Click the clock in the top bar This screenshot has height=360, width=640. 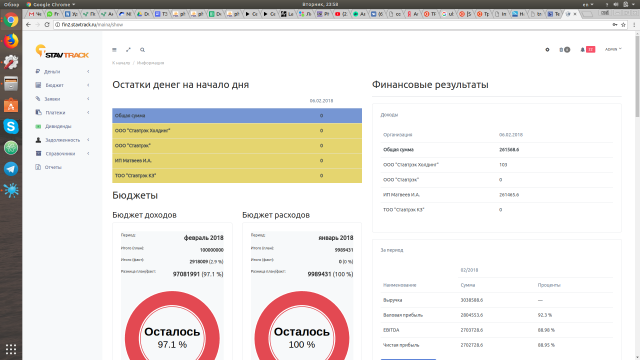[x=320, y=4]
